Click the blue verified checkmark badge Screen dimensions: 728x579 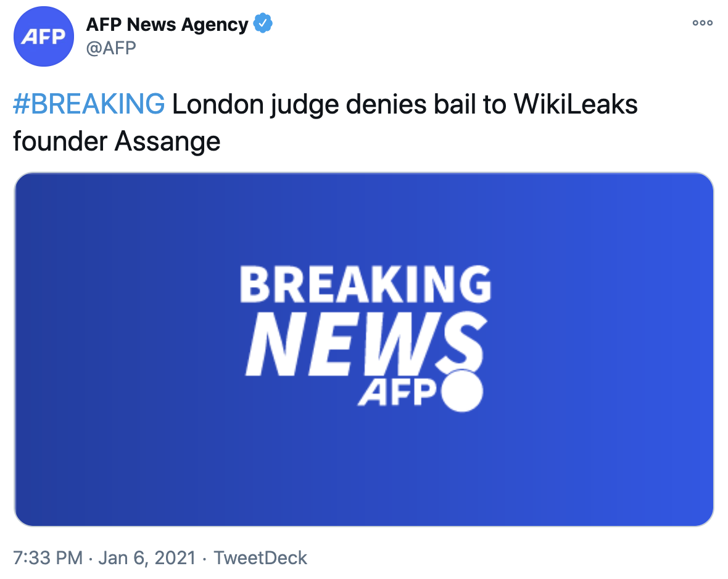263,24
